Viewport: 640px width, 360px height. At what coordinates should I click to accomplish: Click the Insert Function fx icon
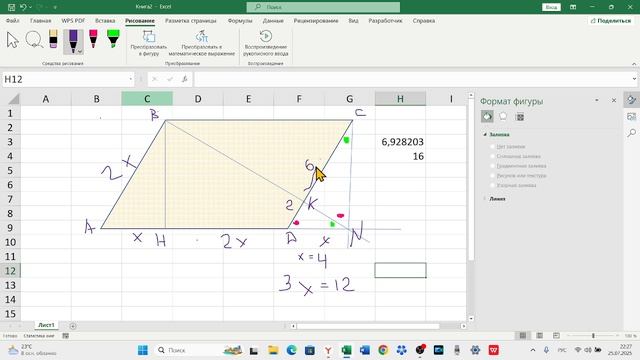click(x=185, y=79)
